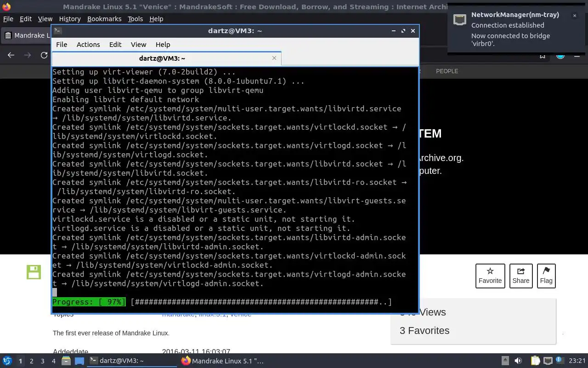This screenshot has width=588, height=368.
Task: Open the Firefox Edit menu
Action: tap(26, 19)
